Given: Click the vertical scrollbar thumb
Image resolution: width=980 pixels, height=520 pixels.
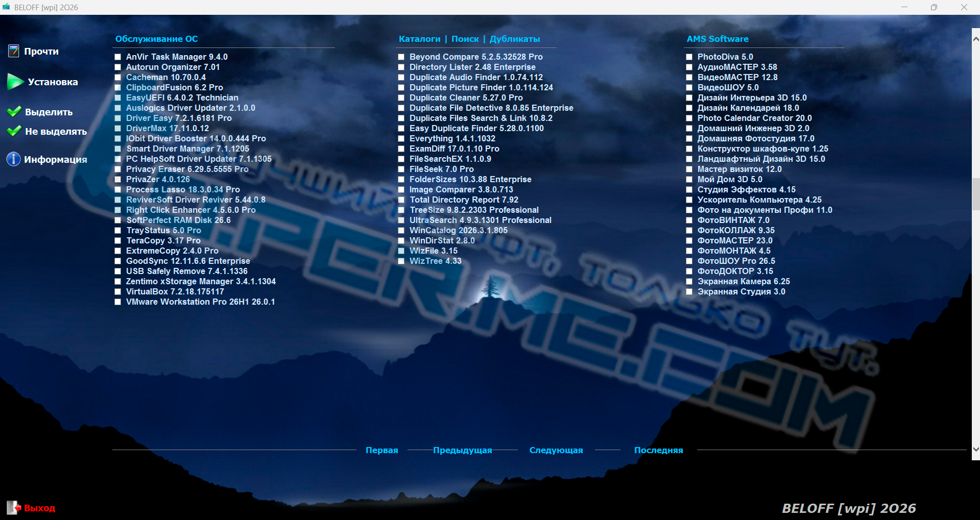Looking at the screenshot, I should [x=976, y=194].
